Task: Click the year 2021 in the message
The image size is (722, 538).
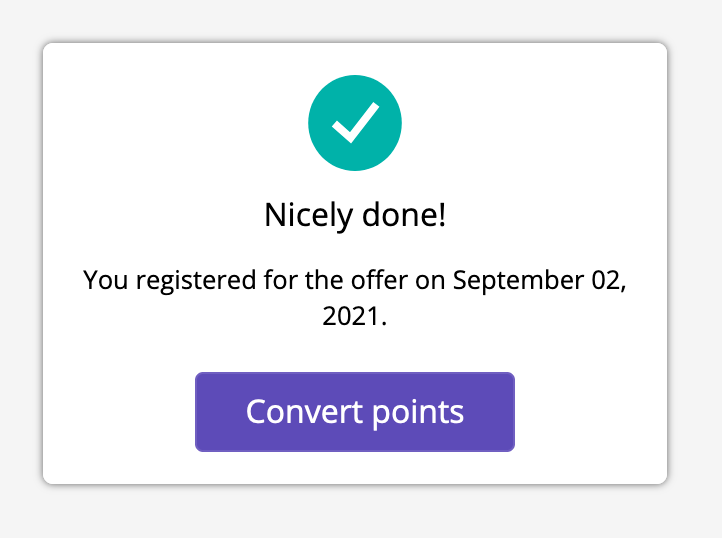Action: (x=351, y=316)
